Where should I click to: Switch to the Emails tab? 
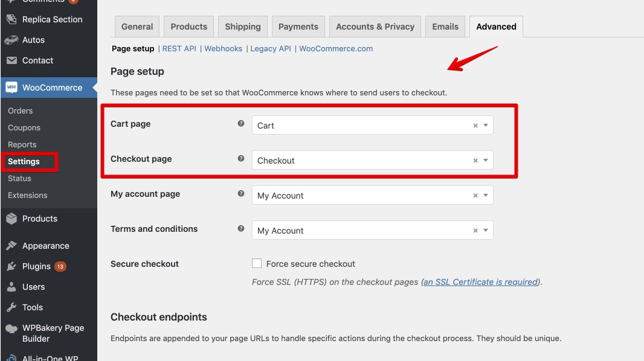point(445,27)
